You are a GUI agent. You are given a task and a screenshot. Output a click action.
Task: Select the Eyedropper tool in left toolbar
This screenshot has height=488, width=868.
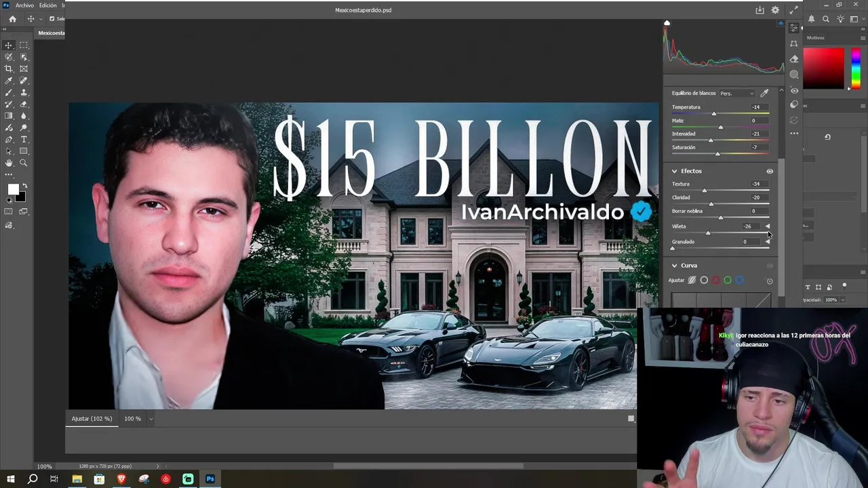point(9,81)
